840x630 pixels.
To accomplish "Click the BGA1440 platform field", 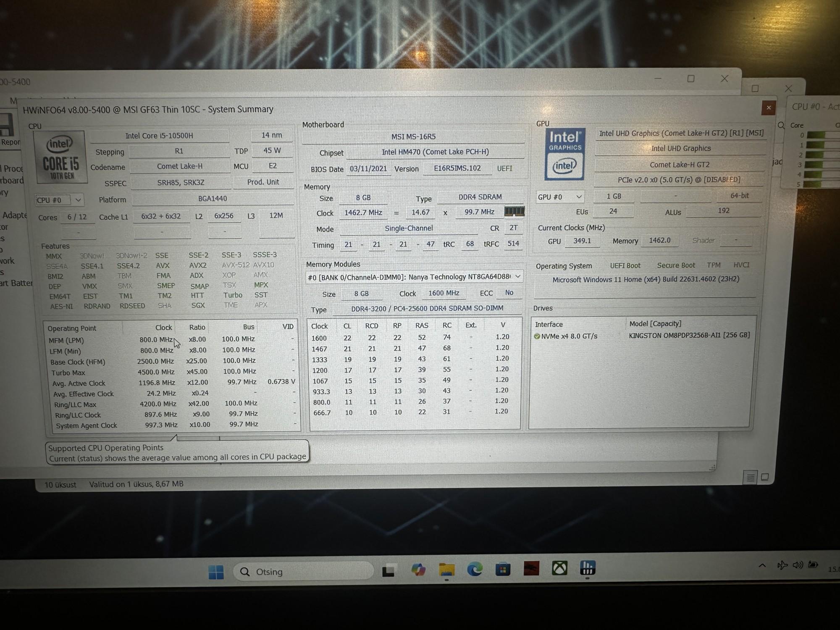I will point(213,199).
